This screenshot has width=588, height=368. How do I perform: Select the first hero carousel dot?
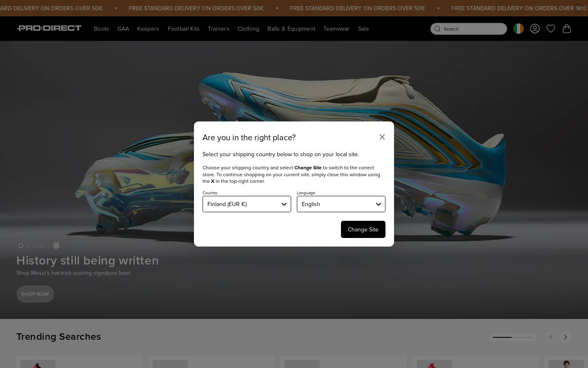21,246
